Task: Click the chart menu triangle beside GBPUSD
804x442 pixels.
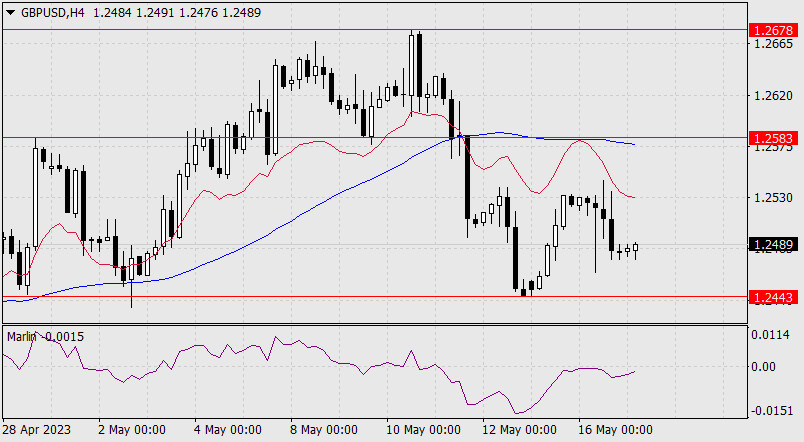Action: coord(10,13)
